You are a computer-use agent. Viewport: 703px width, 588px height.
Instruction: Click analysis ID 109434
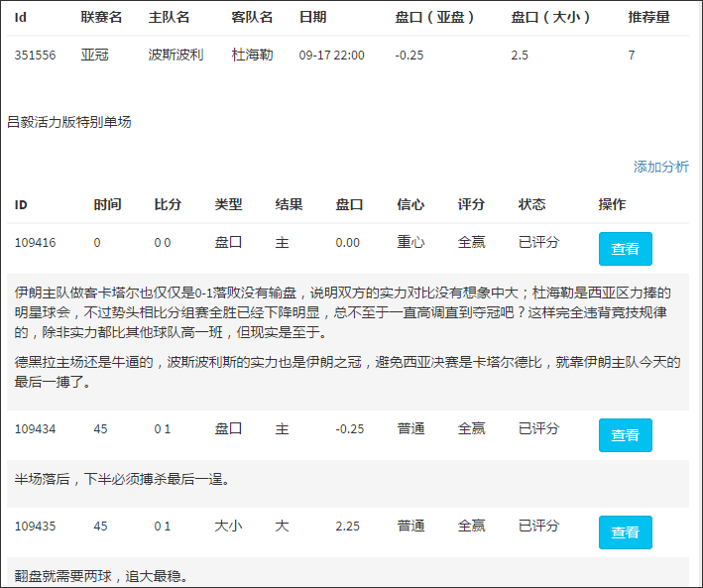coord(35,429)
